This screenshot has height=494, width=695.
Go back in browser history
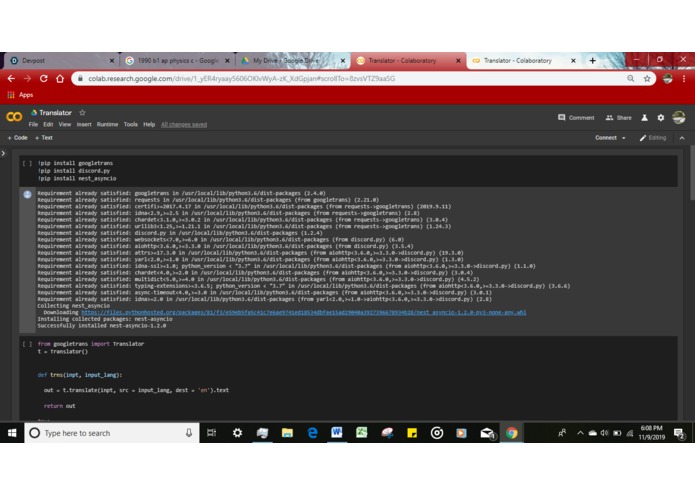11,79
